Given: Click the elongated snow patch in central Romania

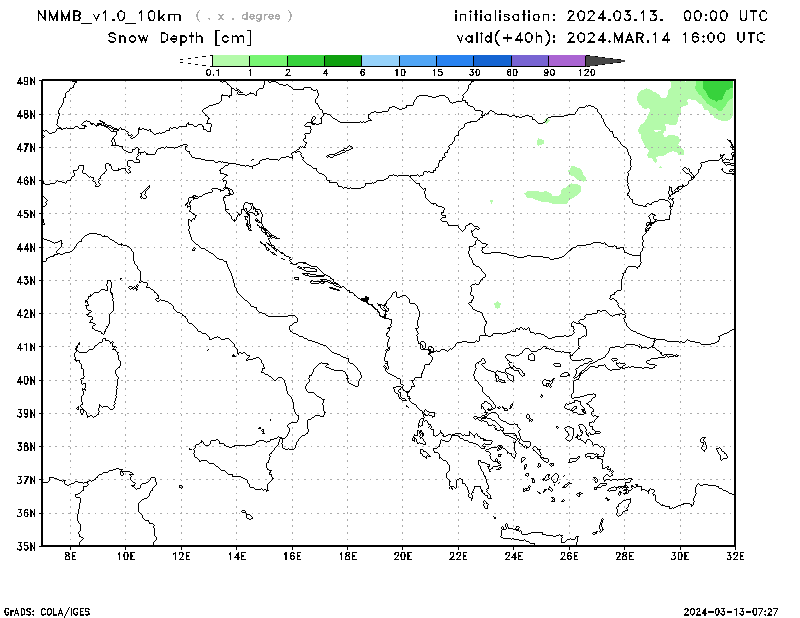Looking at the screenshot, I should pyautogui.click(x=555, y=194).
